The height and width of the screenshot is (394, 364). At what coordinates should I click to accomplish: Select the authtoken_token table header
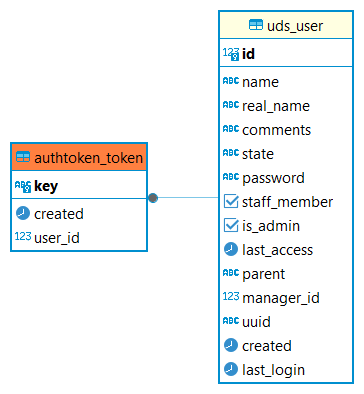[79, 157]
